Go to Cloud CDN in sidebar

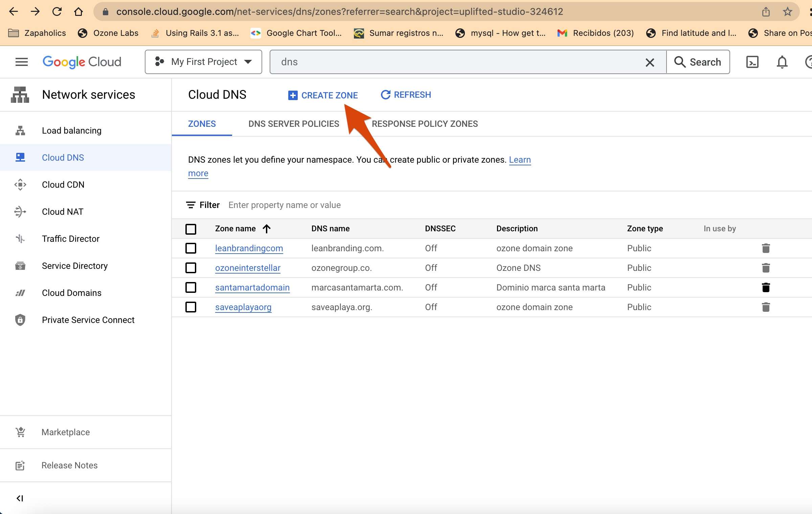pos(63,185)
